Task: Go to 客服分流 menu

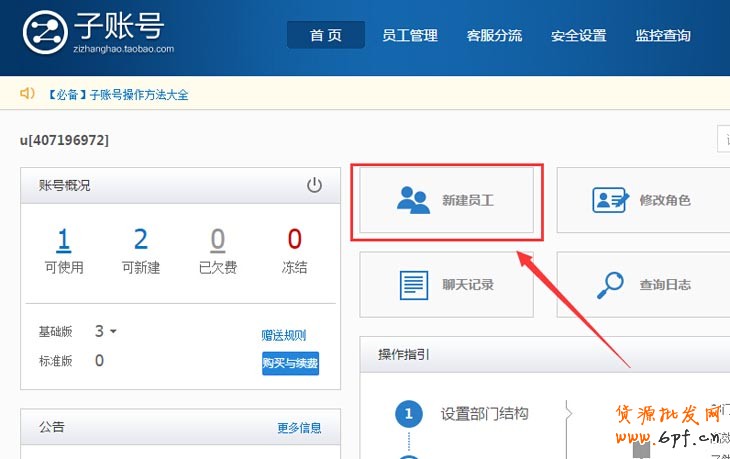Action: coord(494,35)
